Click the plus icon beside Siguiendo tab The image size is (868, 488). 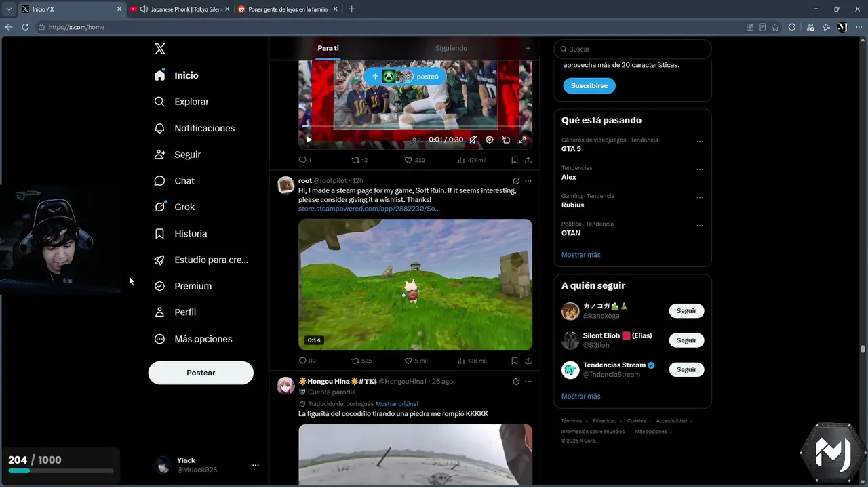[528, 49]
